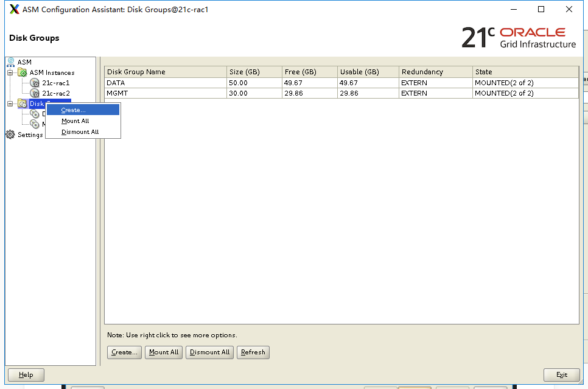Click the Disk Groups folder icon
This screenshot has width=588, height=389.
pos(23,103)
